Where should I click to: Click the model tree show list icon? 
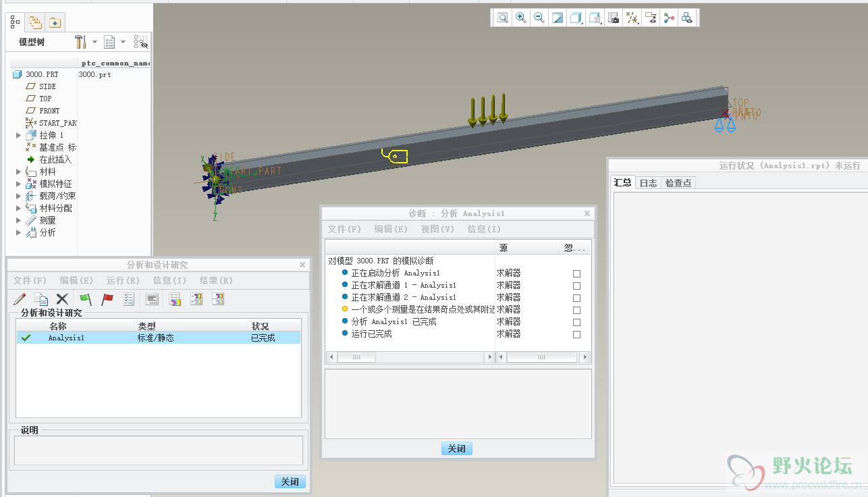[x=109, y=42]
